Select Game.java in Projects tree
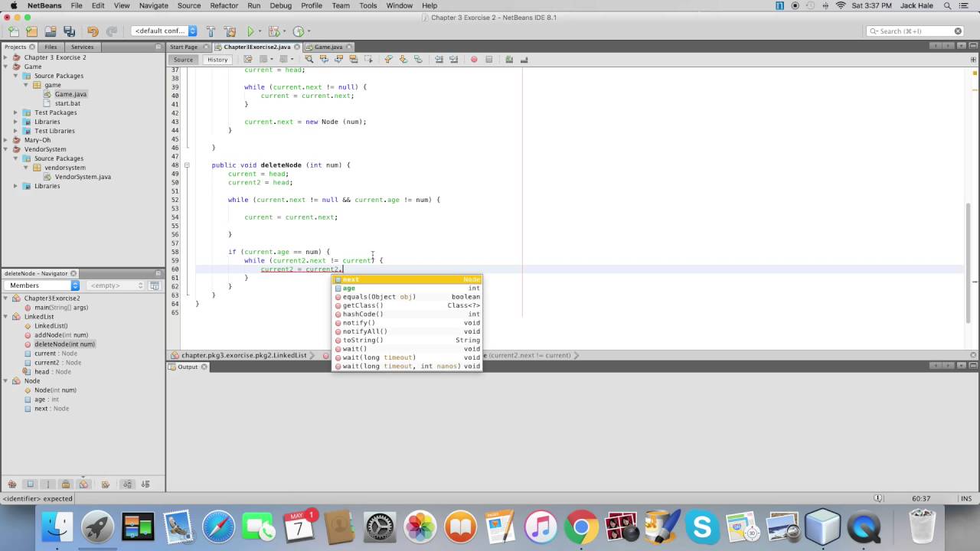This screenshot has width=980, height=551. coord(70,94)
